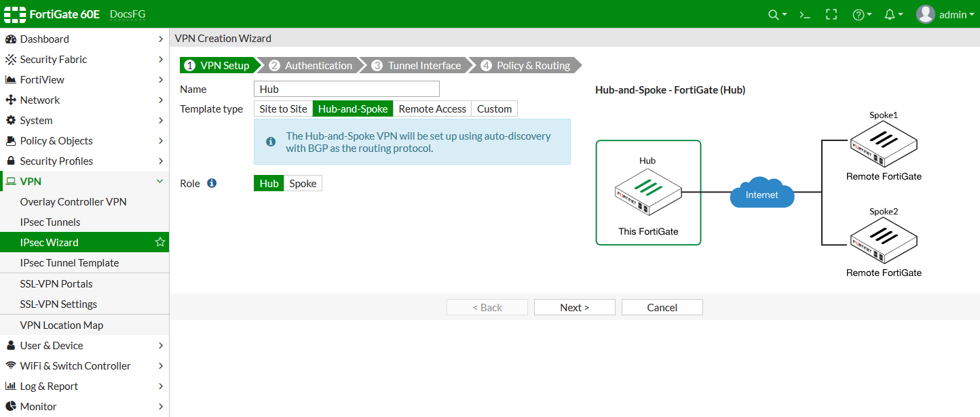The width and height of the screenshot is (980, 417).
Task: Enter fullscreen mode via toolbar icon
Action: [x=831, y=14]
